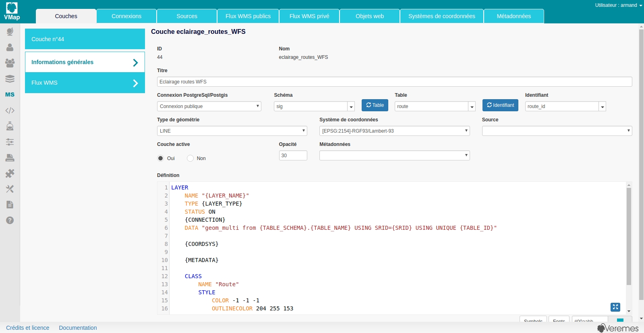The height and width of the screenshot is (333, 644).
Task: Select the Couche n°44 header item
Action: (85, 39)
